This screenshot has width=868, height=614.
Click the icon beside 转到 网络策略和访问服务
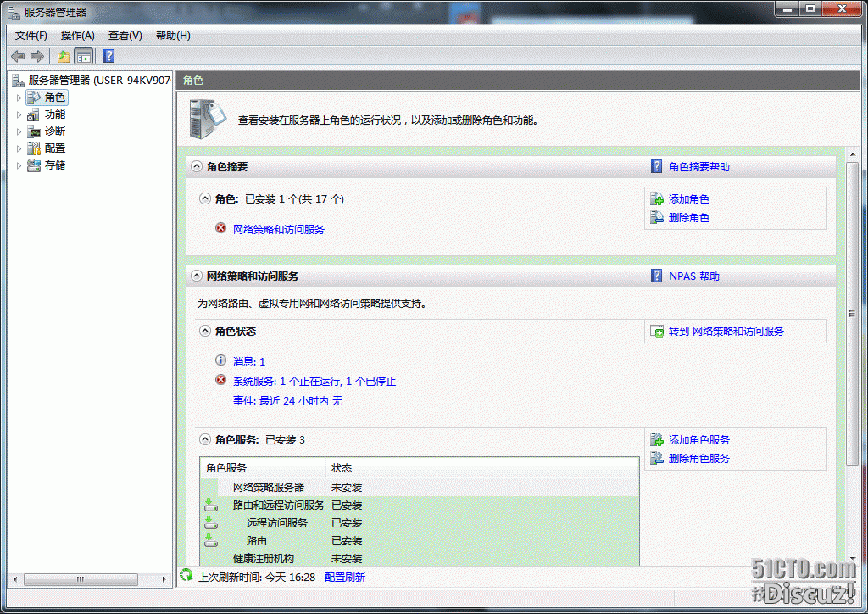click(657, 331)
